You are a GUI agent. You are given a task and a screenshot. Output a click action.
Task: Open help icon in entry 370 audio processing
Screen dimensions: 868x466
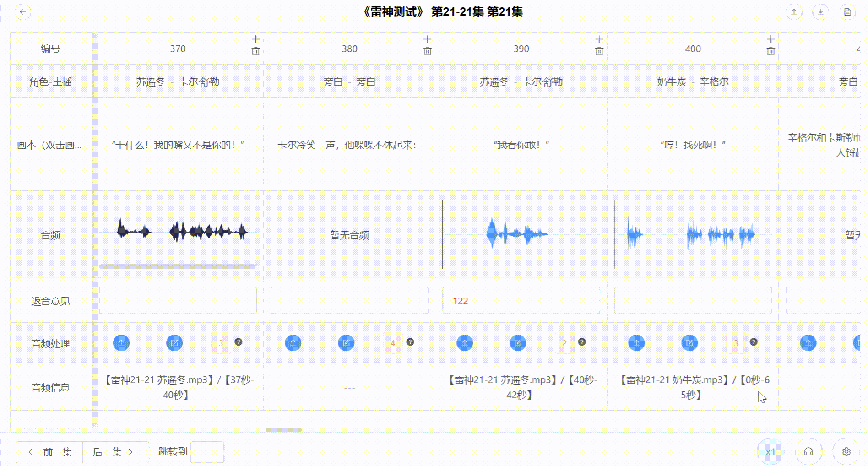point(239,342)
